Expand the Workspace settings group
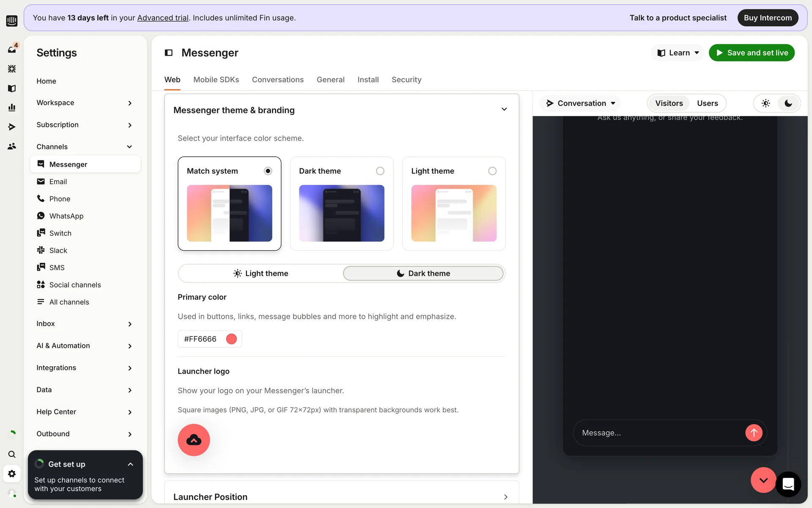This screenshot has width=812, height=508. 85,103
